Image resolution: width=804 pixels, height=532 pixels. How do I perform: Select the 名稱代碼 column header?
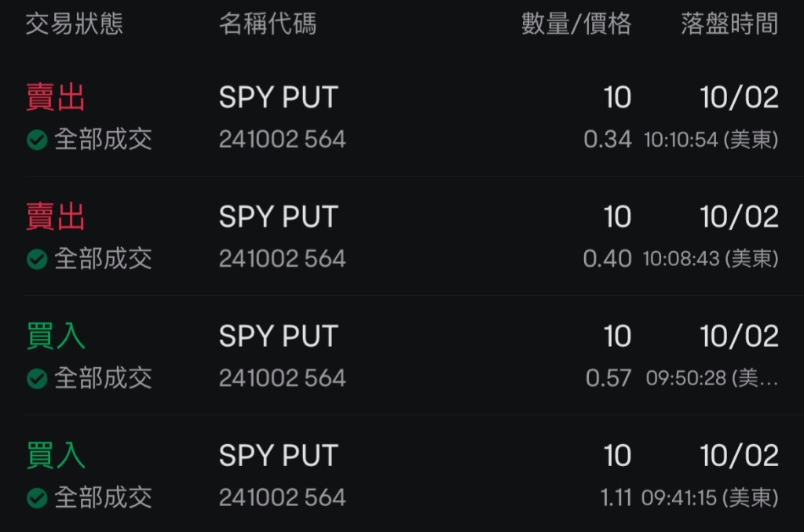(x=268, y=24)
